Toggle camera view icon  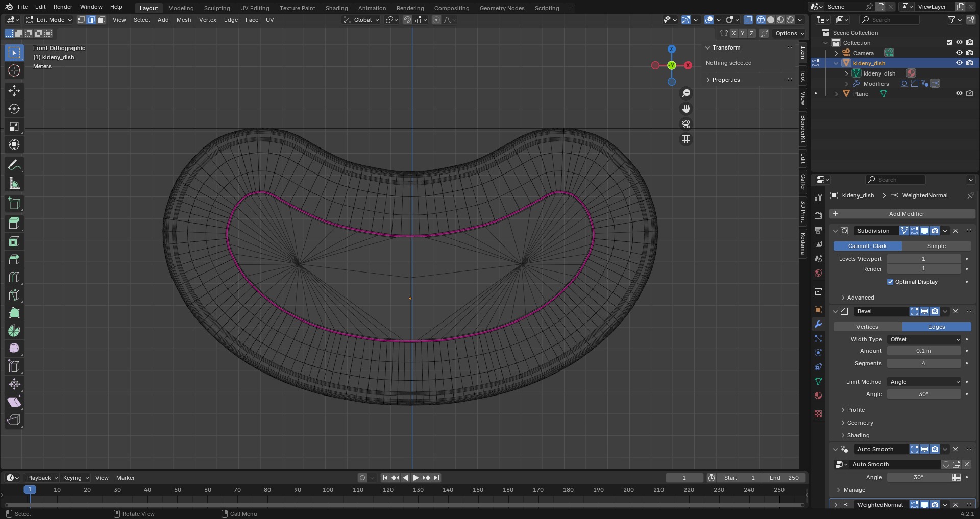point(686,124)
